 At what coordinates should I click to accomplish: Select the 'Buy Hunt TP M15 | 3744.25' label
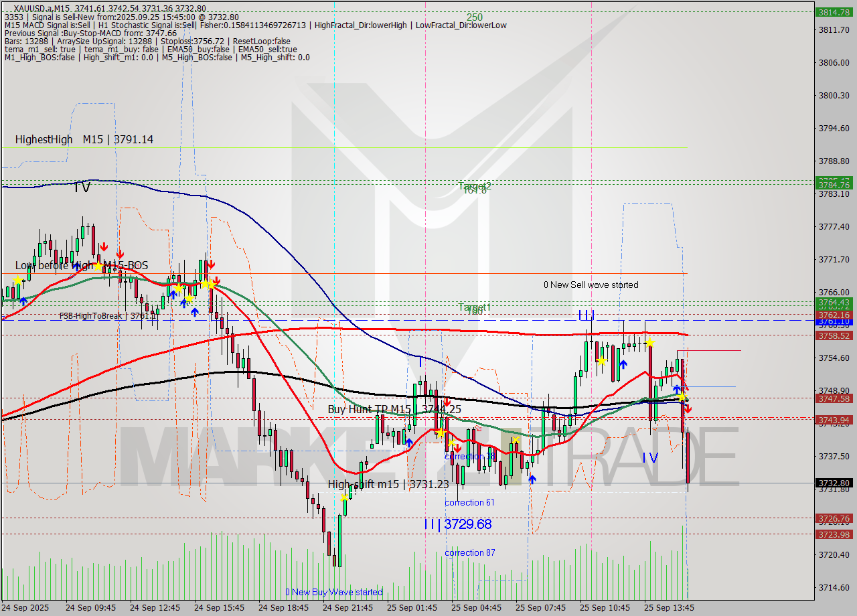click(x=391, y=409)
